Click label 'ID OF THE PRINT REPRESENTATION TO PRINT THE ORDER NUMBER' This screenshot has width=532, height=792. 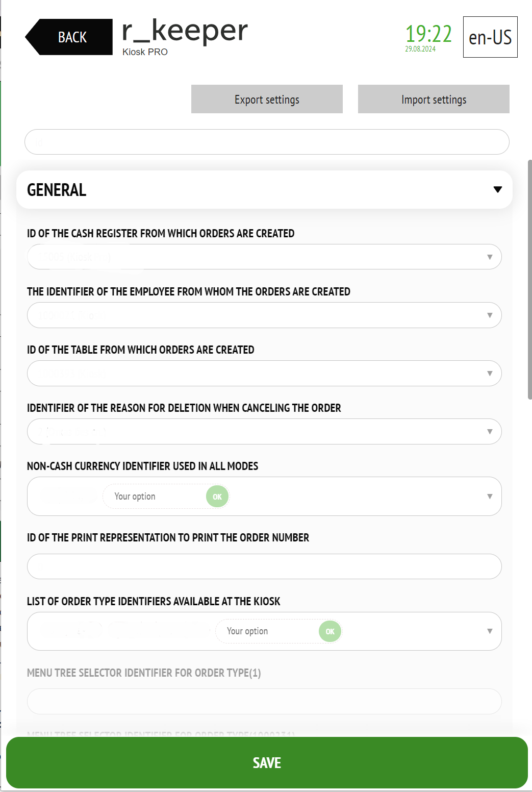click(x=168, y=537)
